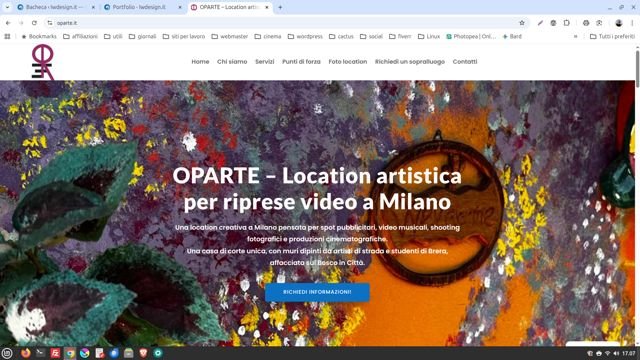Open the Linux Mint start menu

[7, 353]
